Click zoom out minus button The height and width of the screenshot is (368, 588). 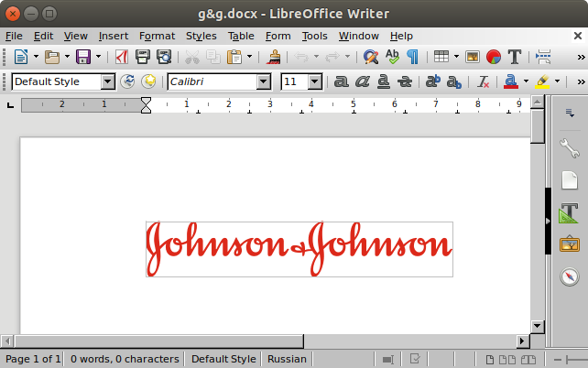click(x=558, y=360)
